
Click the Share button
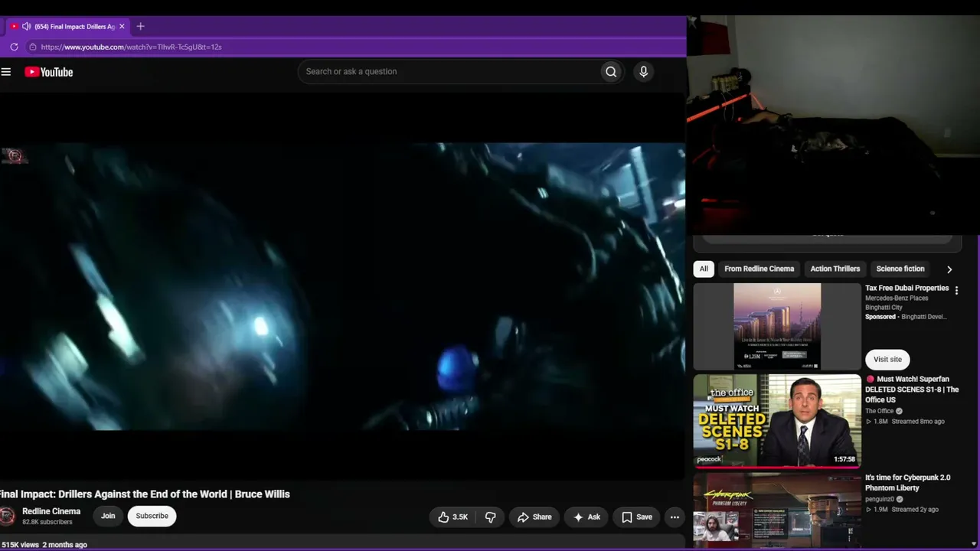point(534,517)
